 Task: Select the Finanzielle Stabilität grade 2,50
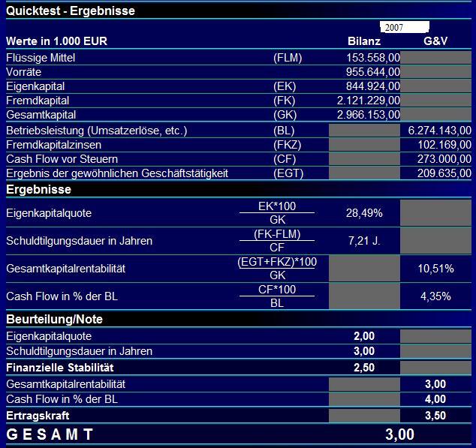coord(364,368)
